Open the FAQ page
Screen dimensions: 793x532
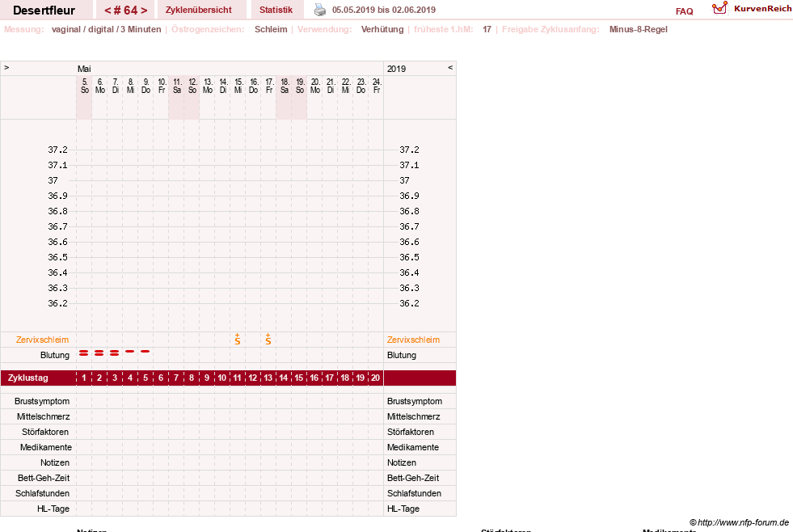coord(684,11)
